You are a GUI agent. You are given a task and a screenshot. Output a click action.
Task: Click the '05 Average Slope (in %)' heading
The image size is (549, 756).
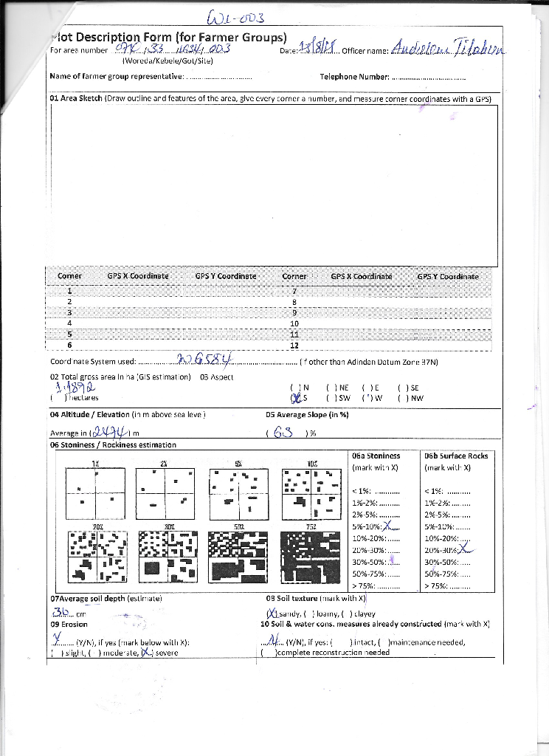307,415
